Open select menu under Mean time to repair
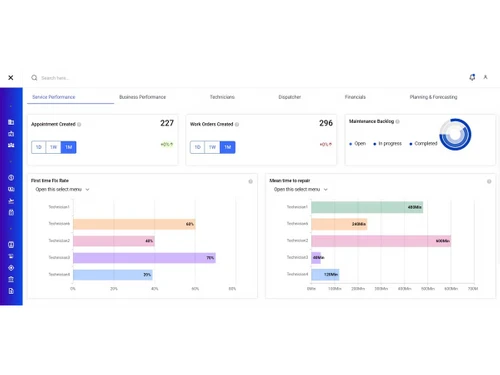 point(301,189)
